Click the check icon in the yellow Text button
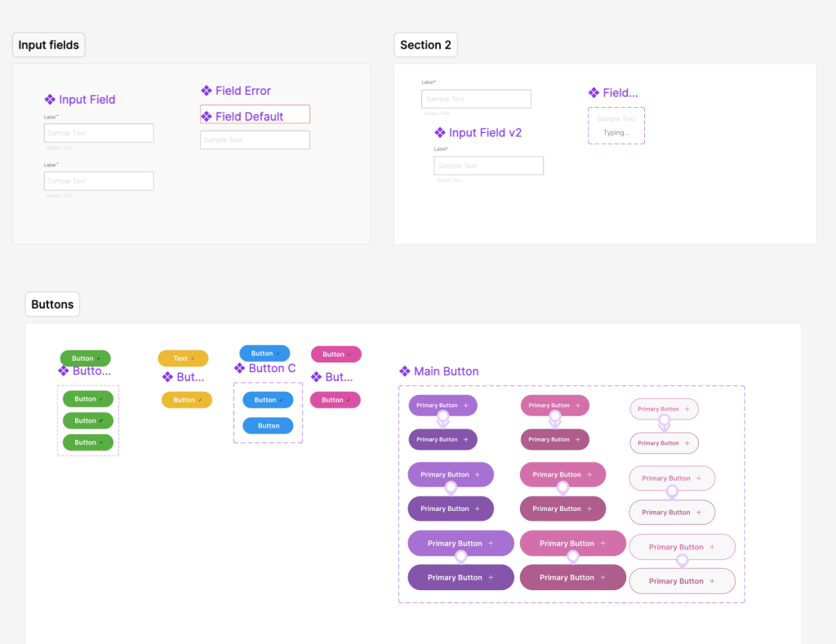 (x=193, y=358)
